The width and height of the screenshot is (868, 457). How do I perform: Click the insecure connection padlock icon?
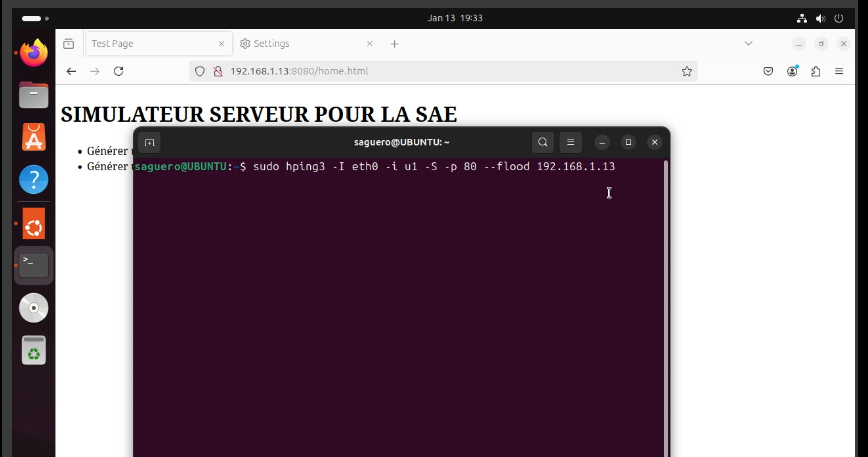(218, 71)
